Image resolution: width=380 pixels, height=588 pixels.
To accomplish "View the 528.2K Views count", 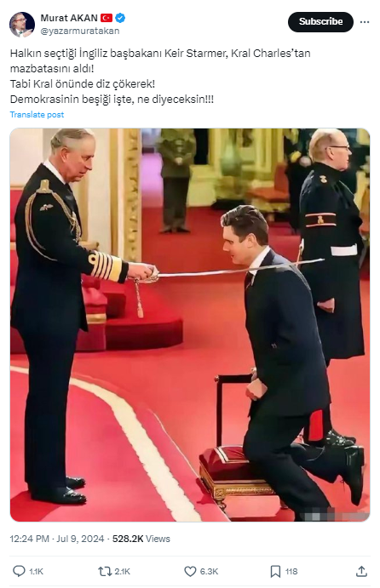I will (141, 539).
